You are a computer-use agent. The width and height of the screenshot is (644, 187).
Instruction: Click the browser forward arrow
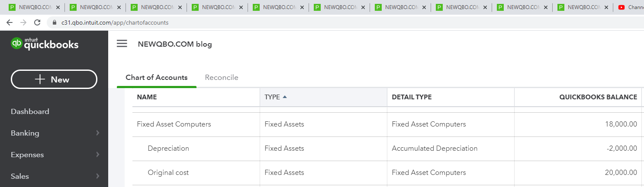click(23, 22)
